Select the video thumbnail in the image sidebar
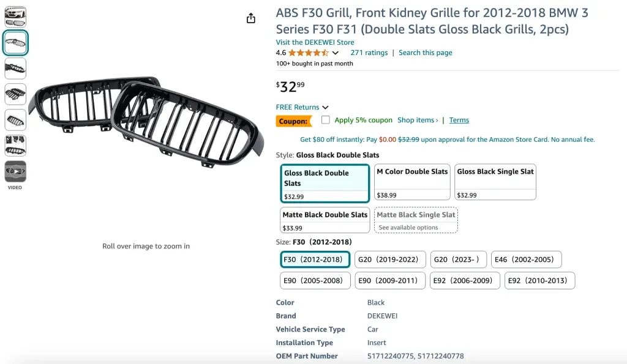Image resolution: width=627 pixels, height=364 pixels. pyautogui.click(x=15, y=171)
